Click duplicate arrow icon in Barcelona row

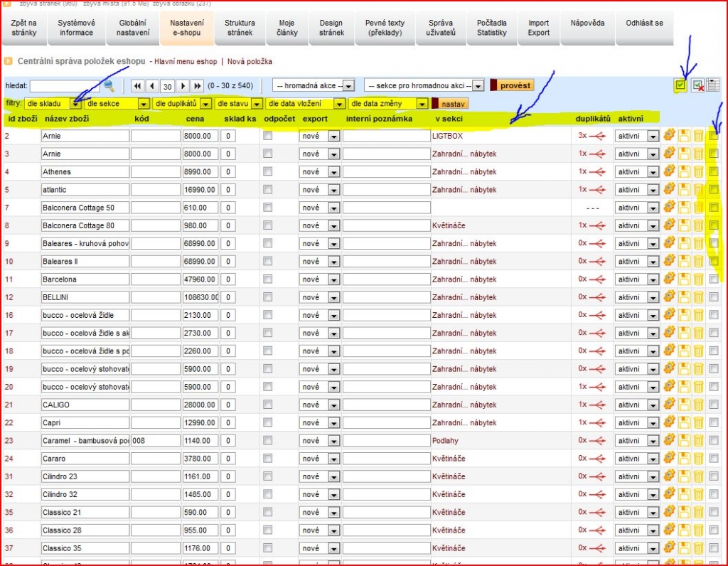tap(597, 279)
